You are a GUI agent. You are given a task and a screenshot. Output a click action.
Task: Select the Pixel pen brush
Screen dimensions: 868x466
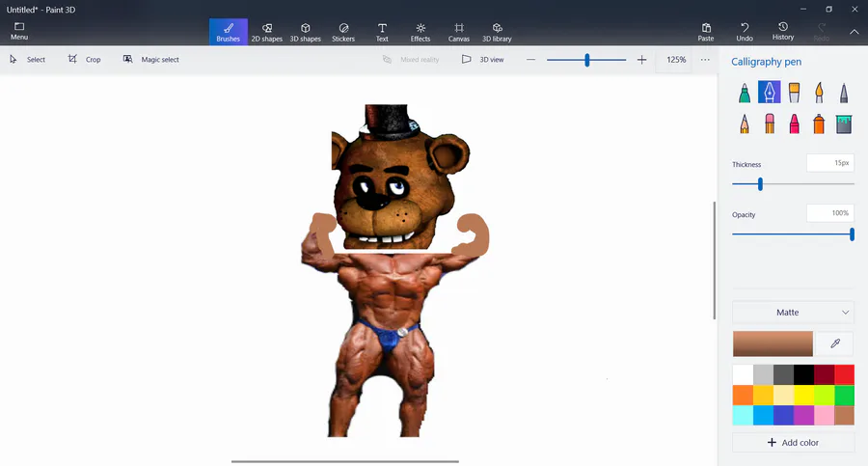pos(844,93)
